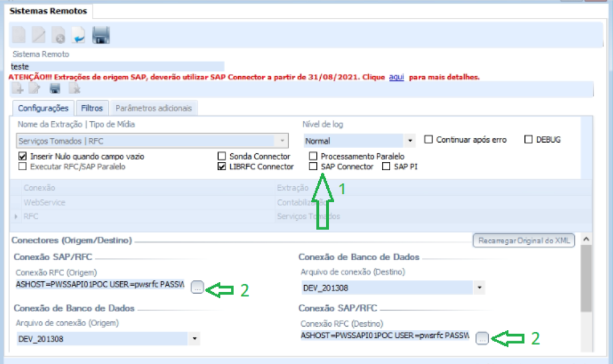Viewport: 613px width, 364px height.
Task: Tick the Continuar após erro checkbox
Action: pyautogui.click(x=429, y=140)
